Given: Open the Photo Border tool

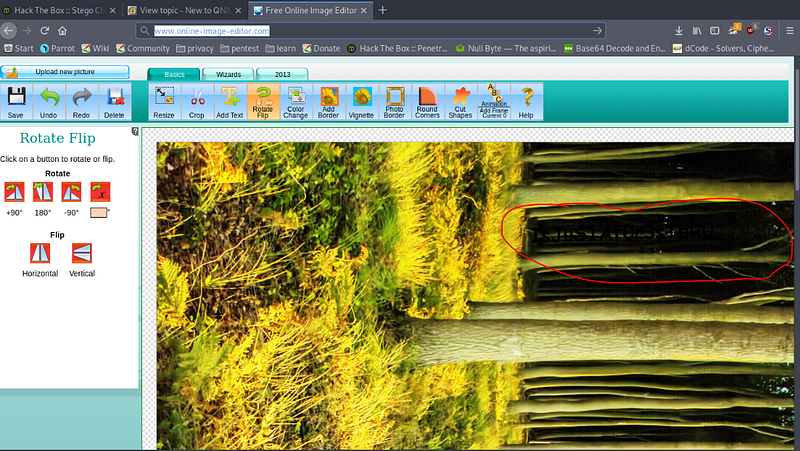Looking at the screenshot, I should pos(394,102).
